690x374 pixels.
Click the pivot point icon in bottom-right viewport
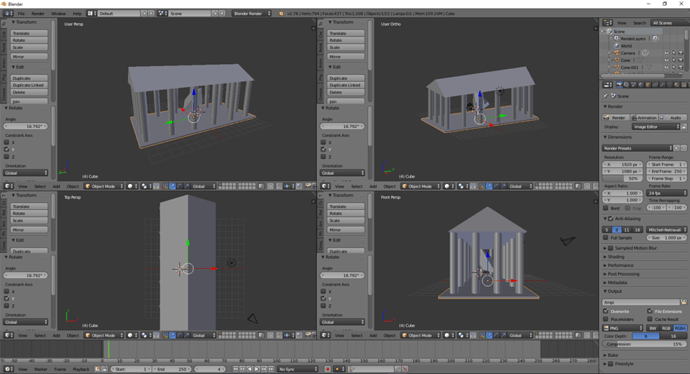pyautogui.click(x=461, y=335)
